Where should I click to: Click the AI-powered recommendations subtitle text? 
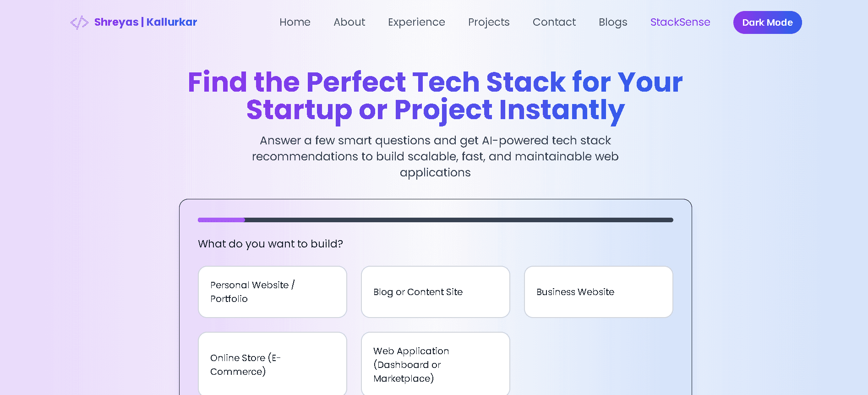pos(435,156)
